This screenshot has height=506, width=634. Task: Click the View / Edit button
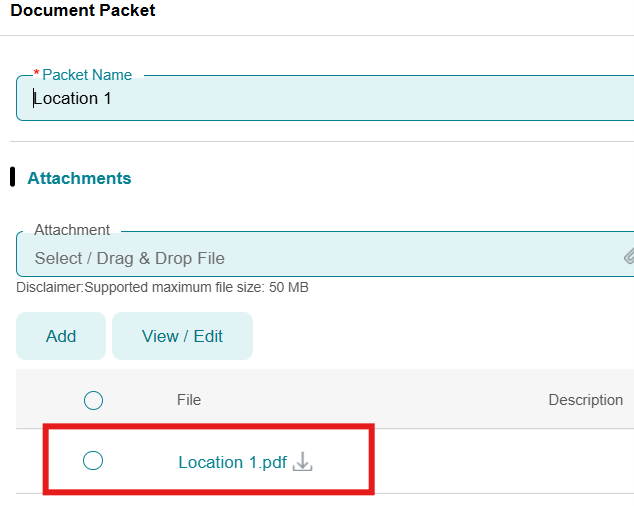(182, 336)
